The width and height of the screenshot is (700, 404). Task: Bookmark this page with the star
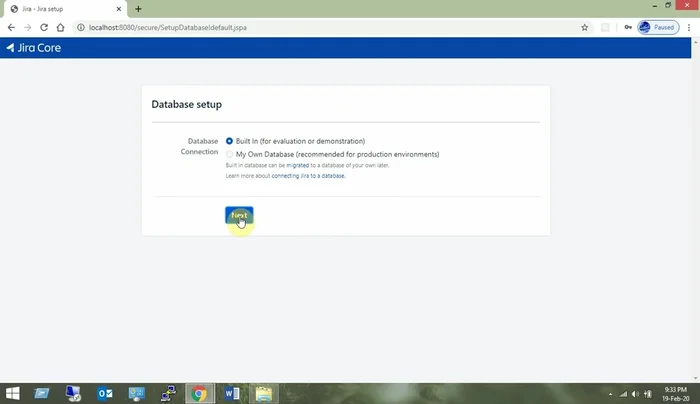[x=584, y=28]
